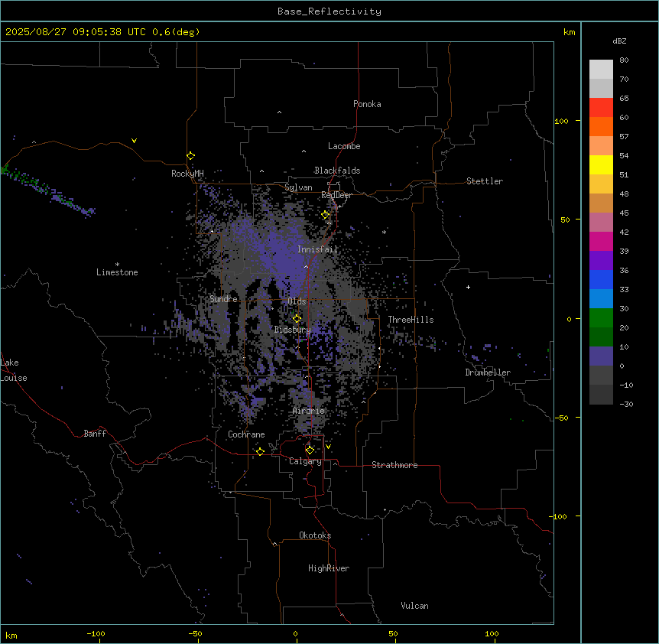Click the Limestone label
This screenshot has width=659, height=644.
[x=117, y=272]
